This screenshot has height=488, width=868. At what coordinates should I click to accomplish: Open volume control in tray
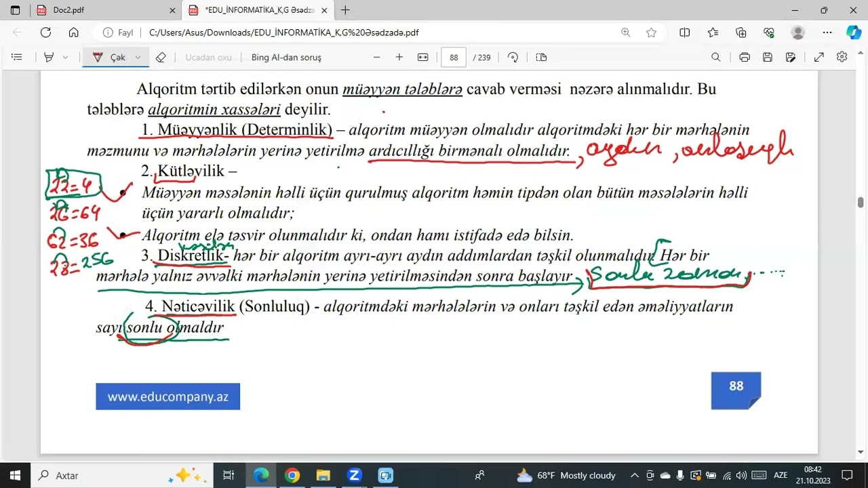(741, 476)
